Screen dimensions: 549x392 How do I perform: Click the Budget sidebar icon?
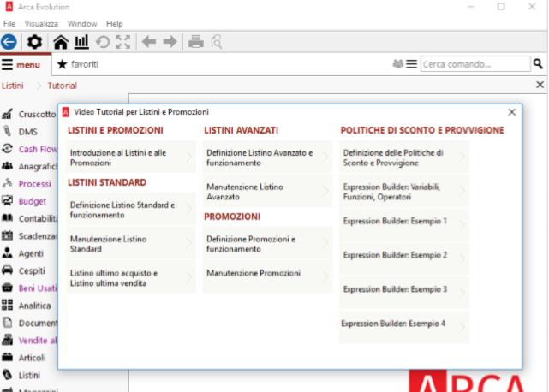coord(7,201)
